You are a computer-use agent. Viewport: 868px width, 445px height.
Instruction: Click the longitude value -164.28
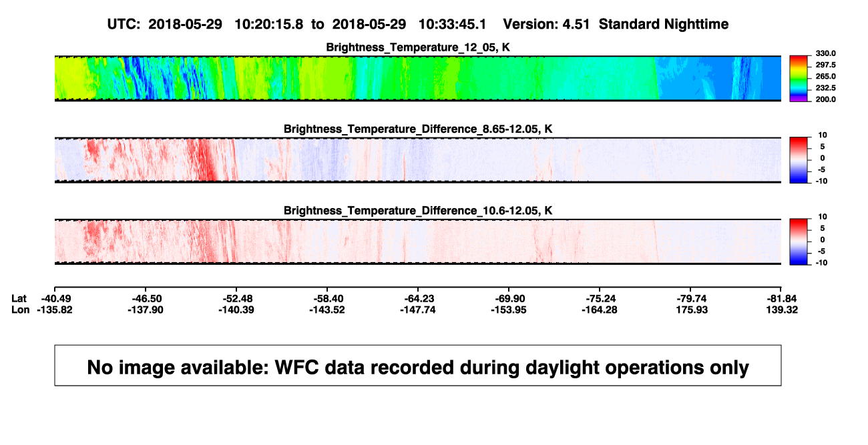click(600, 310)
